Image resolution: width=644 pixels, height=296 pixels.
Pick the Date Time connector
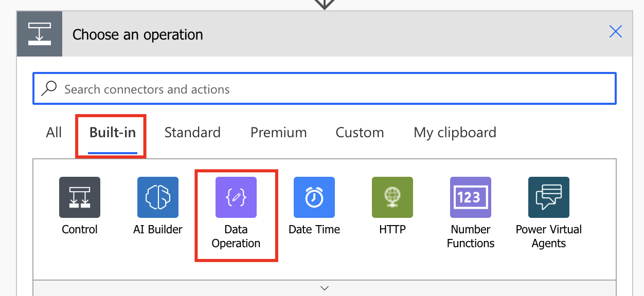pos(314,197)
